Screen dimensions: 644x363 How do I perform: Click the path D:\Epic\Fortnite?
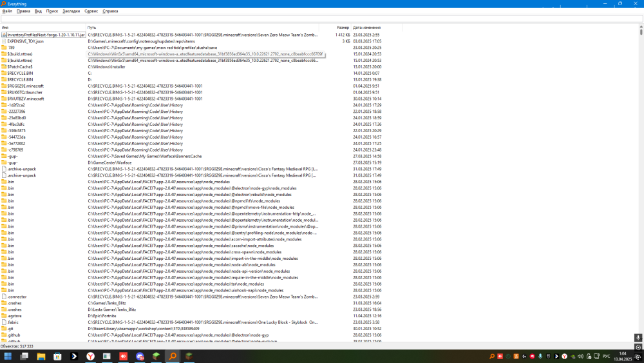pyautogui.click(x=102, y=316)
